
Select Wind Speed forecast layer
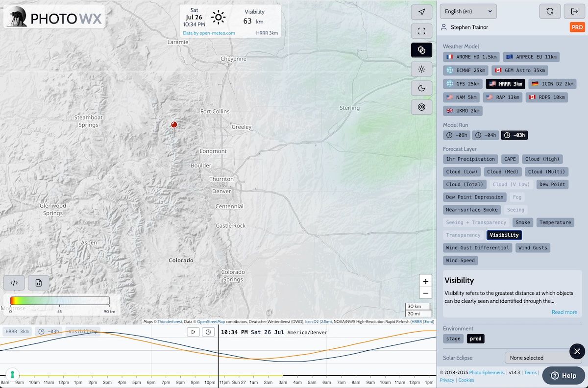pyautogui.click(x=460, y=261)
